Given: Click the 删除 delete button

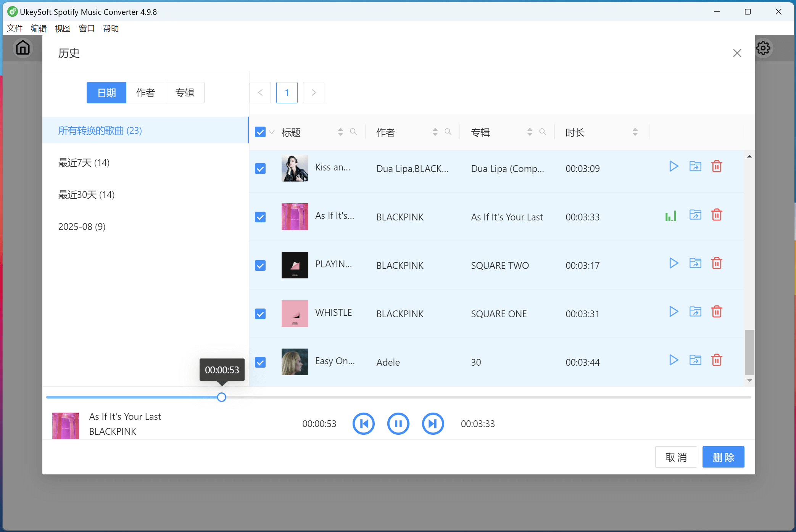Looking at the screenshot, I should click(723, 457).
